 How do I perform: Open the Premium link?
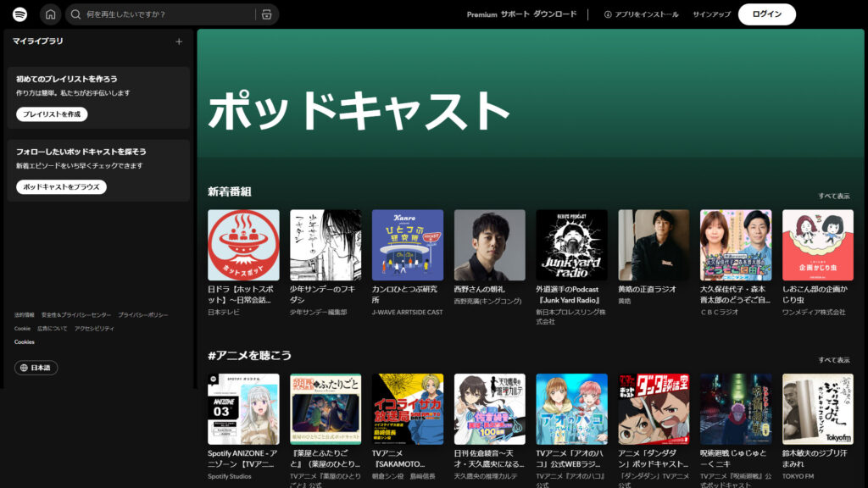click(x=481, y=14)
